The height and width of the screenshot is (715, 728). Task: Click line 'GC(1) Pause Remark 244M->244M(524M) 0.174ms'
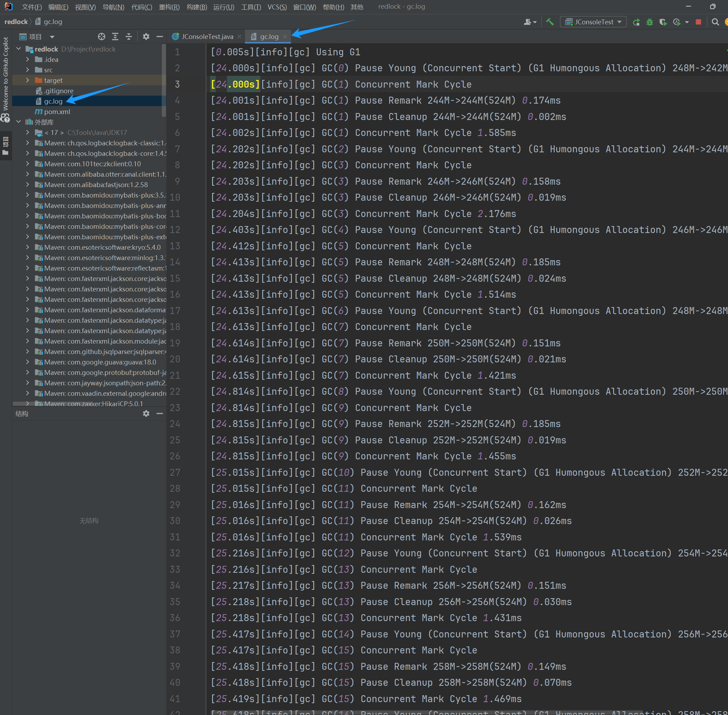click(386, 100)
